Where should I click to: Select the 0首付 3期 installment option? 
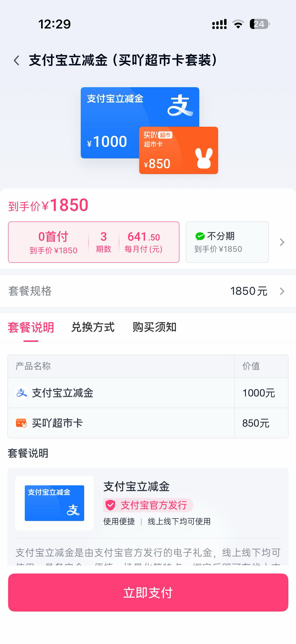coord(94,242)
